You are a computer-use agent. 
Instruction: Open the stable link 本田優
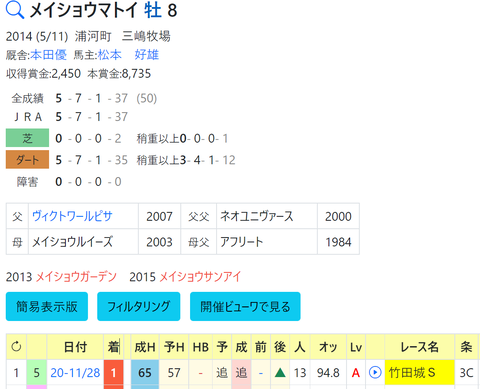click(x=49, y=55)
